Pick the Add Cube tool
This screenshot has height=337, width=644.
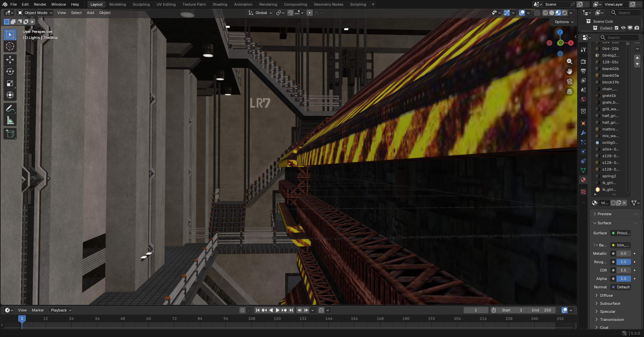(x=10, y=134)
